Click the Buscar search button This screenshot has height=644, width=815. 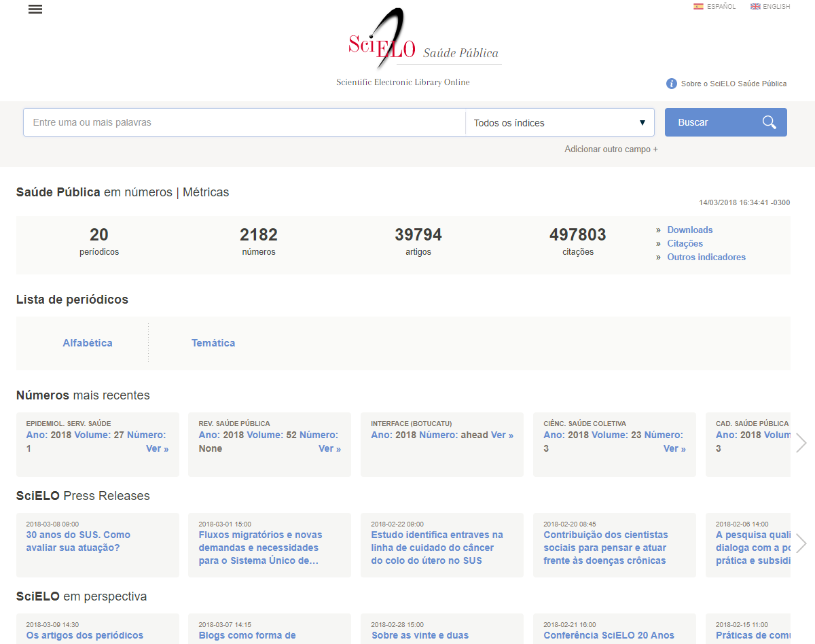pyautogui.click(x=726, y=122)
